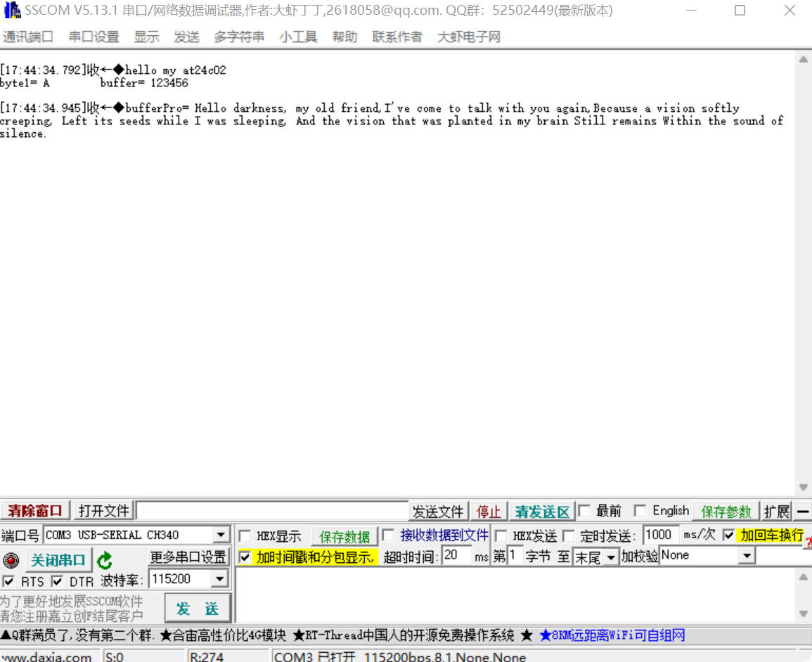
Task: Enable the 定时发送 checkbox
Action: (x=569, y=536)
